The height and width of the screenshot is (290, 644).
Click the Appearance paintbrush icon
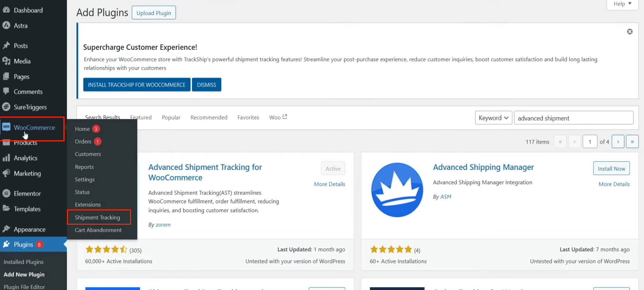[x=6, y=229]
